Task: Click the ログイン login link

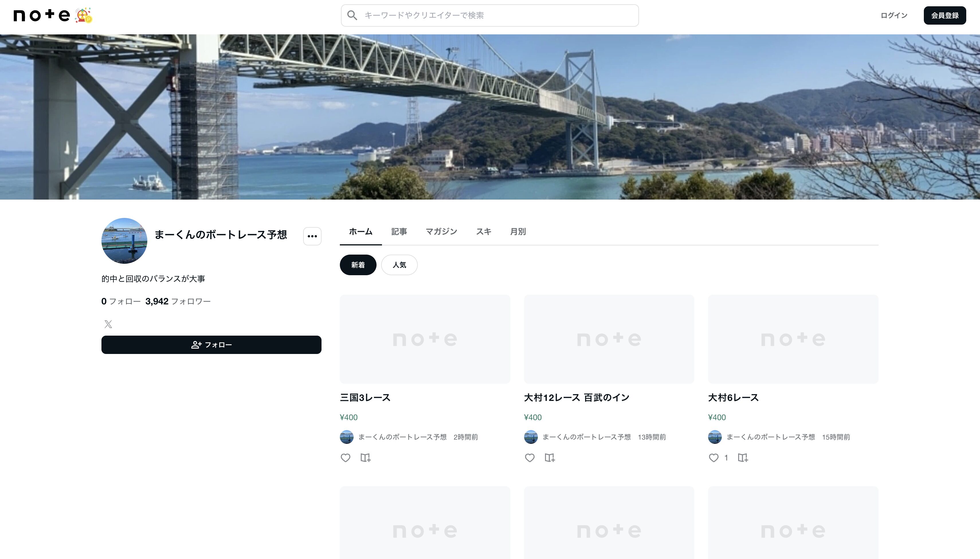Action: [x=893, y=15]
